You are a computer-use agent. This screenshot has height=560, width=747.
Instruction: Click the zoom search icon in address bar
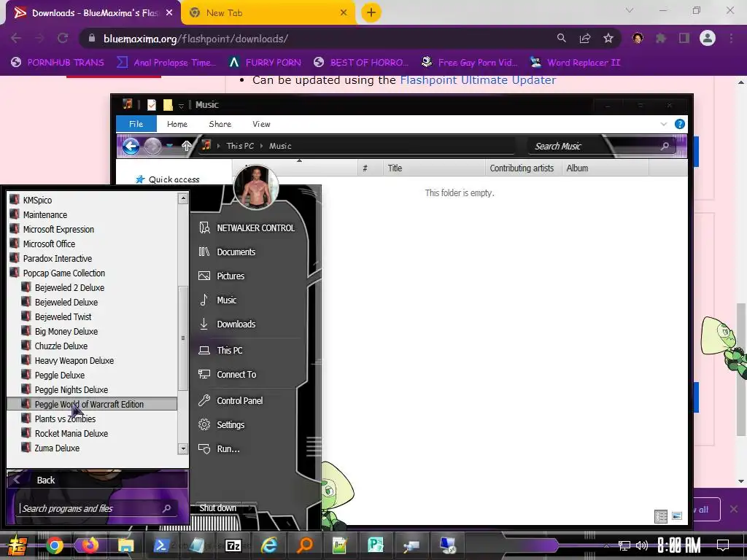tap(562, 38)
